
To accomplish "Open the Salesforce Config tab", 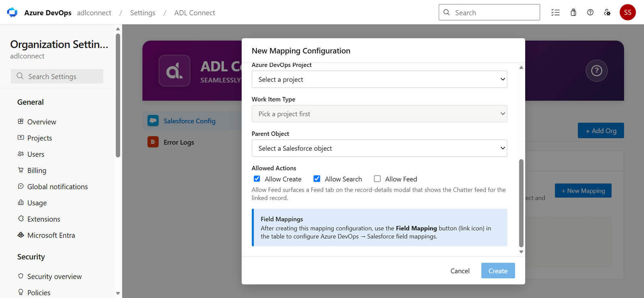I will coord(192,121).
